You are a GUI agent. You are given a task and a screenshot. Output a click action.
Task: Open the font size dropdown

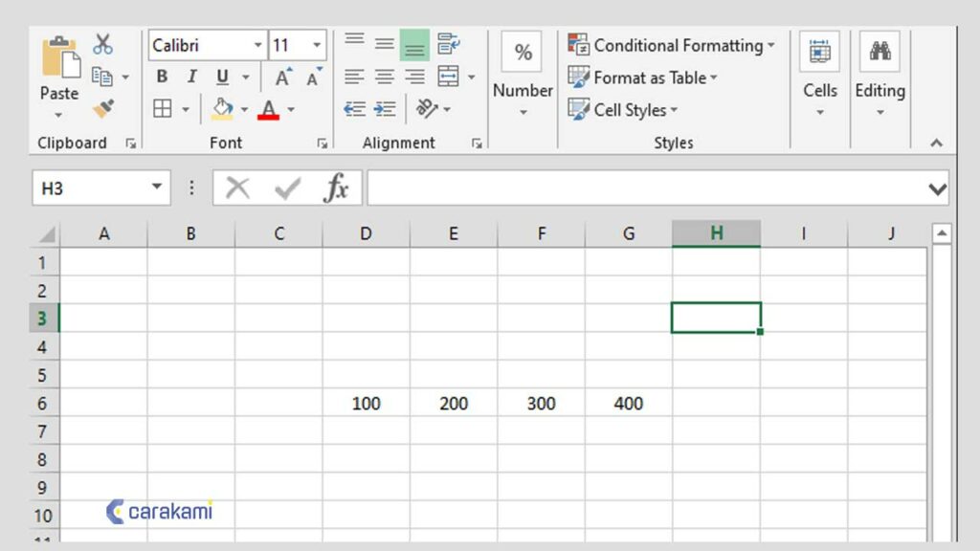316,43
